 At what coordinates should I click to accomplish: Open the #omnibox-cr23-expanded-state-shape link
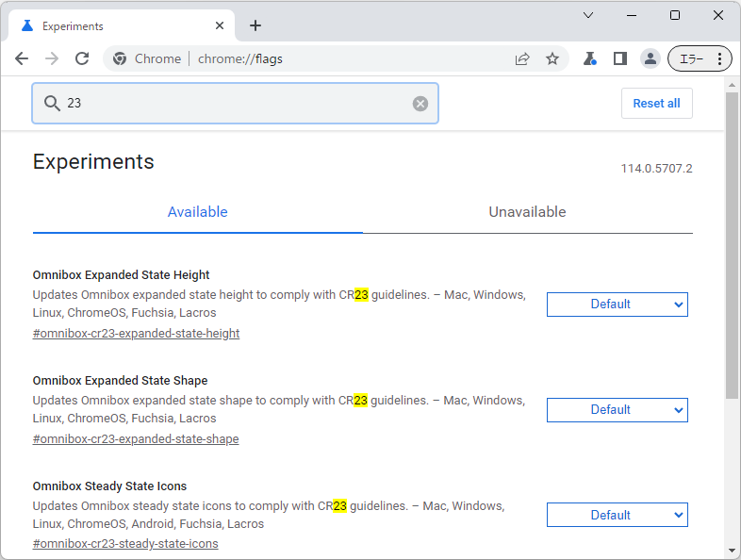click(x=136, y=439)
